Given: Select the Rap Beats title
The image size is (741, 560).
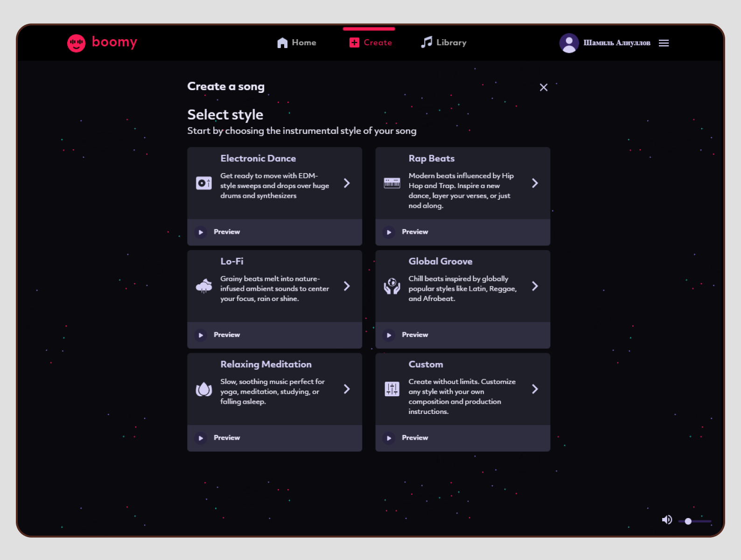Looking at the screenshot, I should (x=432, y=159).
